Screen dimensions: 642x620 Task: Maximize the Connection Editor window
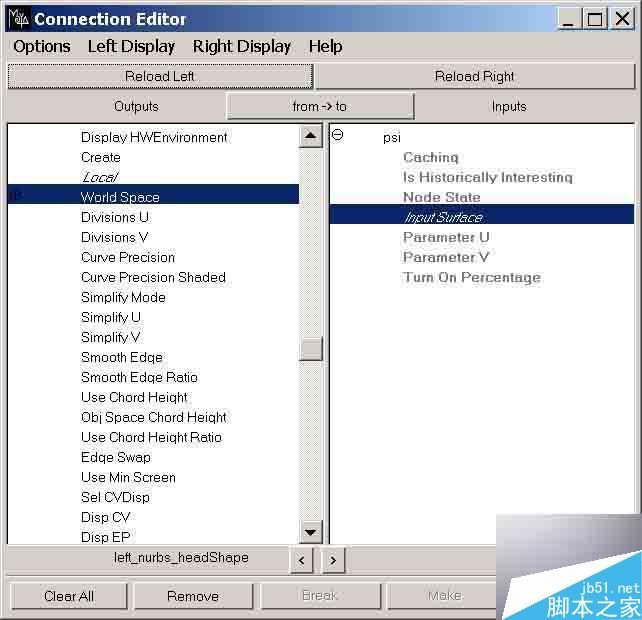tap(595, 19)
